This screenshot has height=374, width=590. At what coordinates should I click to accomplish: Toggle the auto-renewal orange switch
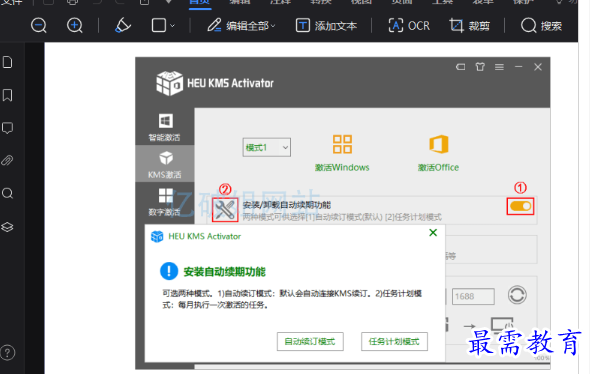coord(520,206)
